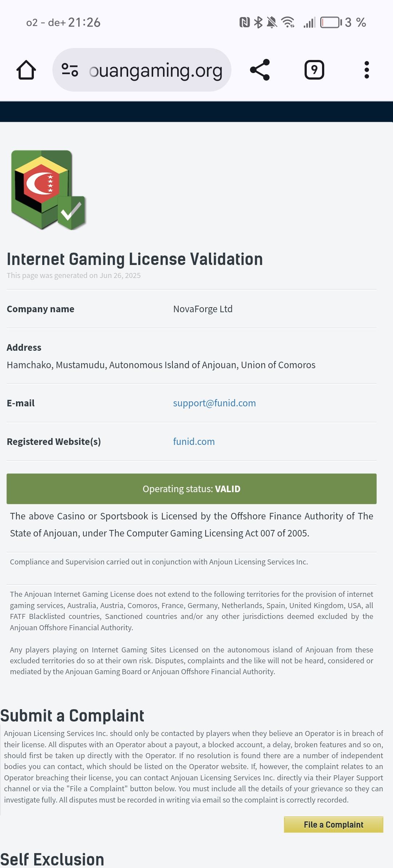Viewport: 393px width, 868px height.
Task: Open the support@funid.com email link
Action: [x=214, y=403]
